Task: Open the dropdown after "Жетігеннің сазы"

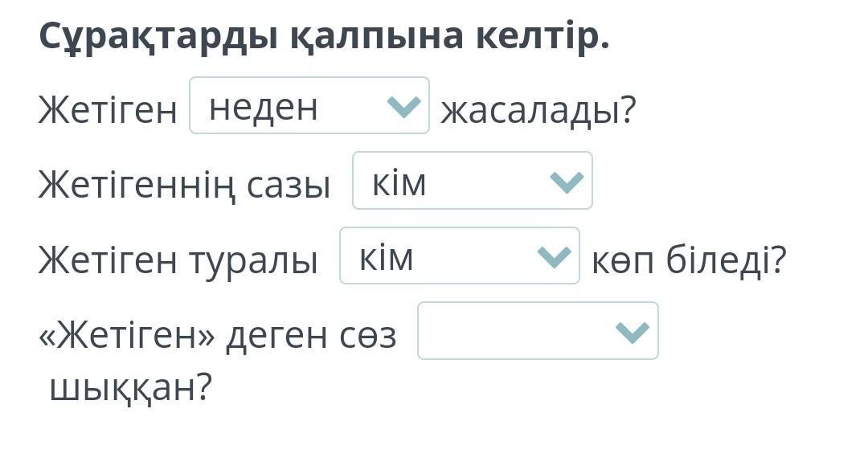Action: coord(472,181)
